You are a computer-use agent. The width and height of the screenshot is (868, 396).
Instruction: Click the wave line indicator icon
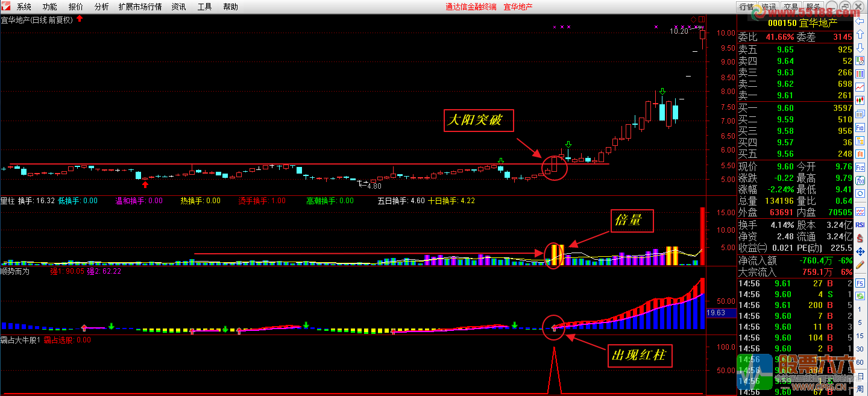point(860,212)
